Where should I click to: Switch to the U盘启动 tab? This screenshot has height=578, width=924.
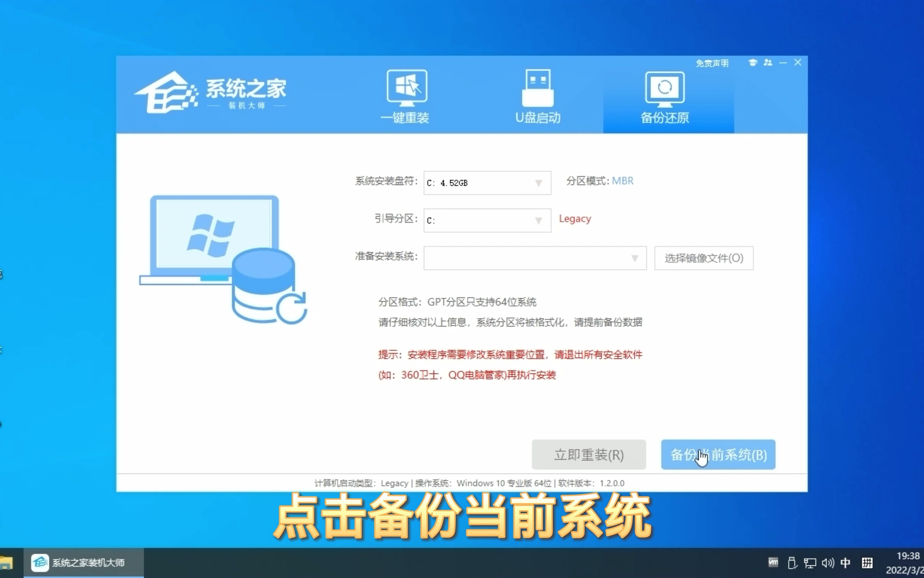pos(538,97)
